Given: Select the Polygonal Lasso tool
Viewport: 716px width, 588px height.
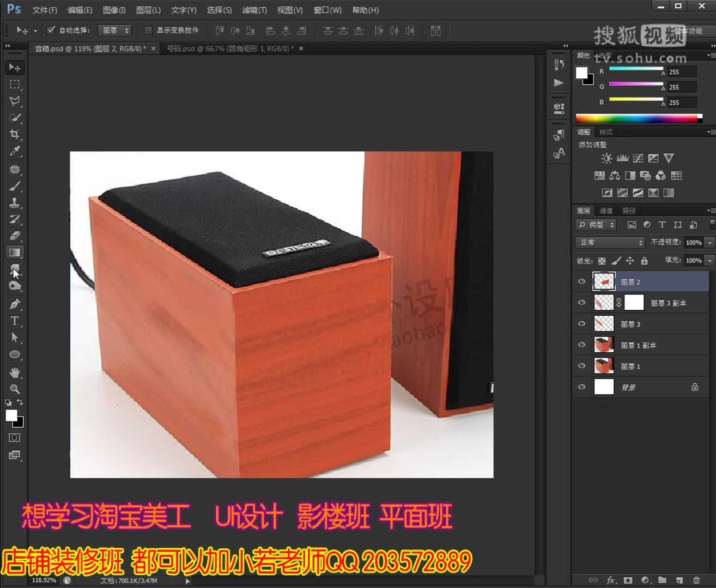Looking at the screenshot, I should [x=15, y=101].
